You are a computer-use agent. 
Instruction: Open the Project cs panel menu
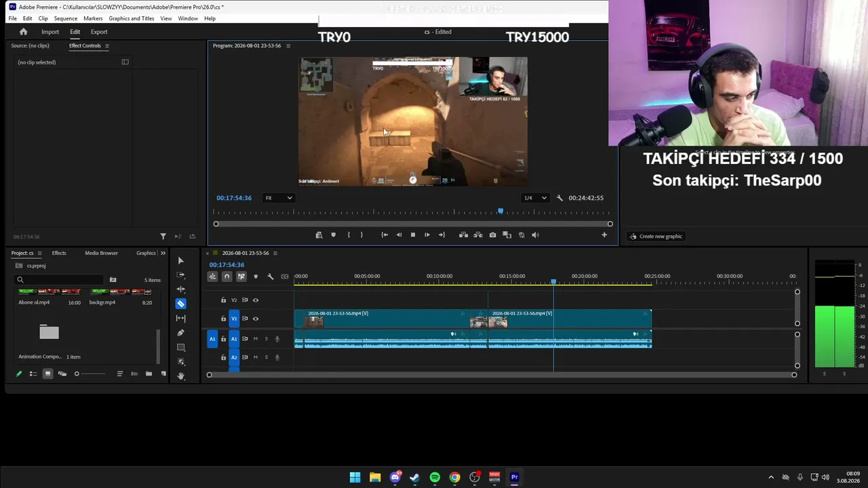(39, 253)
